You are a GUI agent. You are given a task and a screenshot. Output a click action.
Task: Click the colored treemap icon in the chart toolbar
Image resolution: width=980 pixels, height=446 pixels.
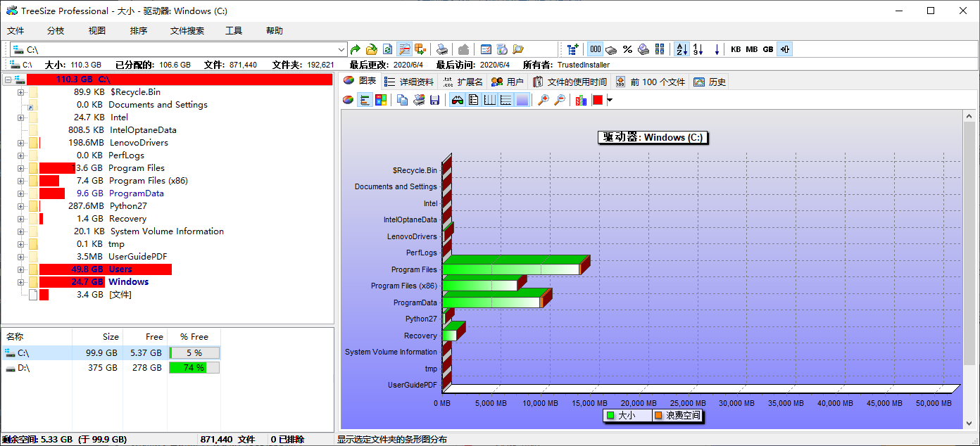coord(381,100)
